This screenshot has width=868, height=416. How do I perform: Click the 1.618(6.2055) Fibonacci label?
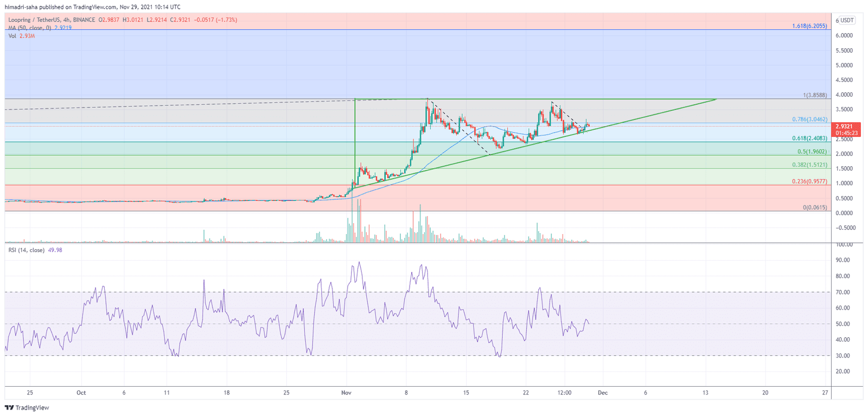(809, 26)
